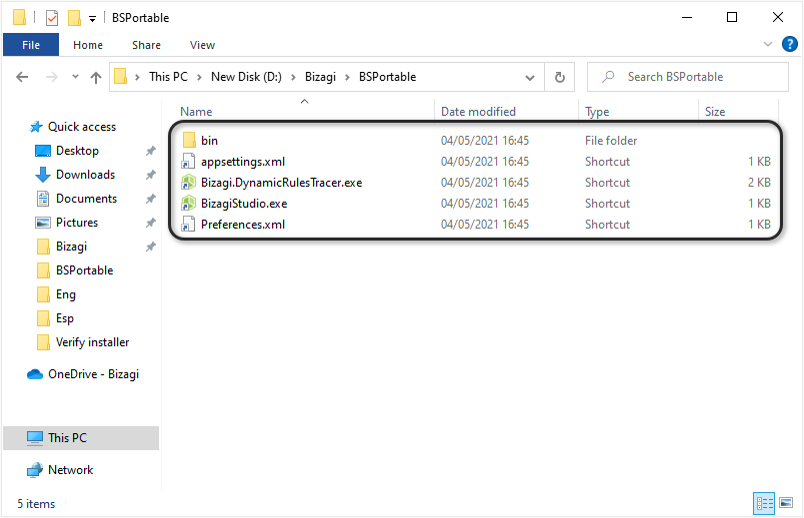This screenshot has height=518, width=804.
Task: Expand the chevron after This PC in path
Action: click(x=199, y=77)
